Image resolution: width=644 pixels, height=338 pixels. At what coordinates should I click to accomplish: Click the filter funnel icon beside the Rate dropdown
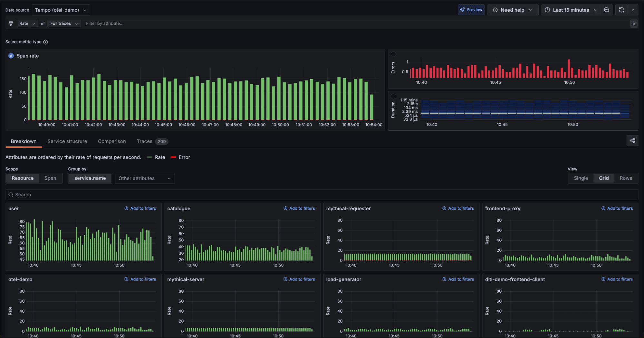[11, 23]
